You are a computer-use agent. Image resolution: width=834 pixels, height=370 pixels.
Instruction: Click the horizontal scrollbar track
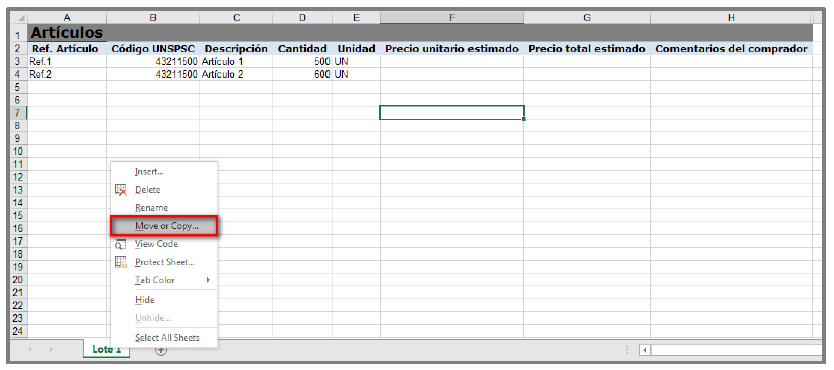coord(737,350)
